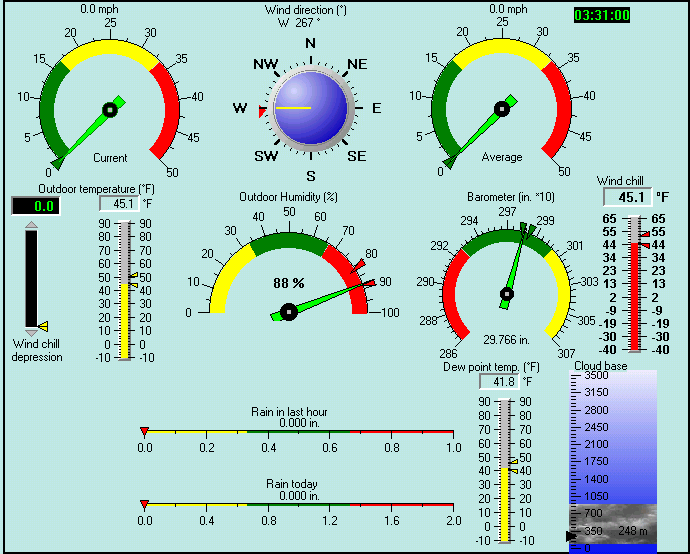Click the wind chill depression 0.0 readout
Screen dimensions: 690x554
[35, 206]
